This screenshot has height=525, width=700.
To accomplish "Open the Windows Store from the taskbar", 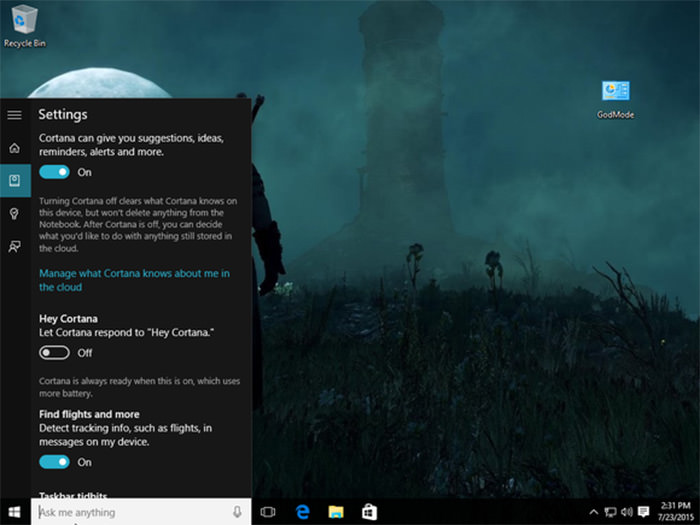I will point(369,512).
